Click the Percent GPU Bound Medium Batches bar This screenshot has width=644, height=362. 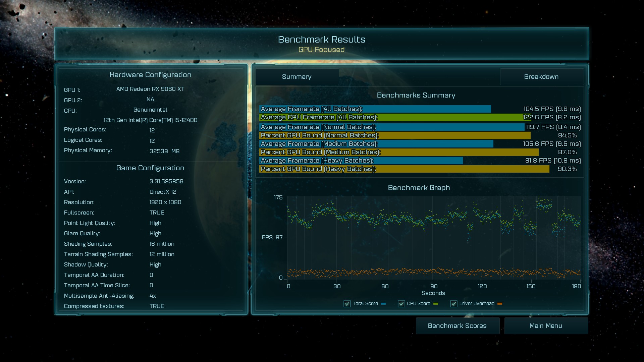point(398,152)
